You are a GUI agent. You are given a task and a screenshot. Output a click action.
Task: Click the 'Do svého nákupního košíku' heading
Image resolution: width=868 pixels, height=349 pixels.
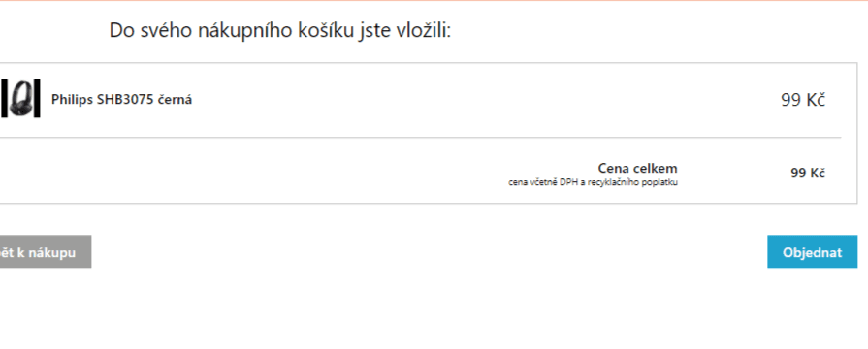(x=280, y=30)
